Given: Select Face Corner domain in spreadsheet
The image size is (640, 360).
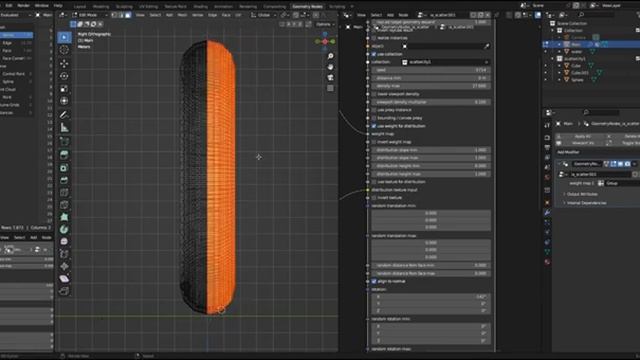Looking at the screenshot, I should (16, 58).
